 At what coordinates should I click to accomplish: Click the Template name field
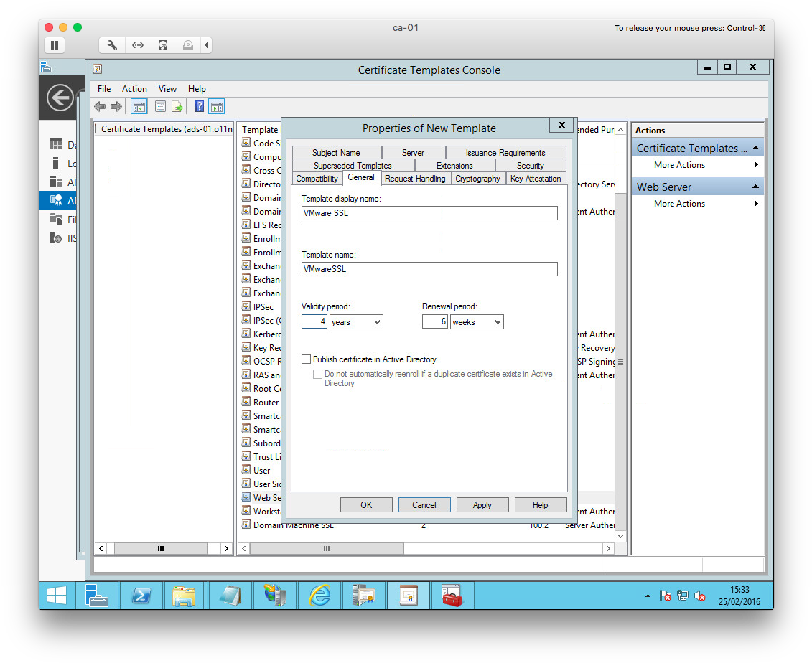[x=429, y=269]
